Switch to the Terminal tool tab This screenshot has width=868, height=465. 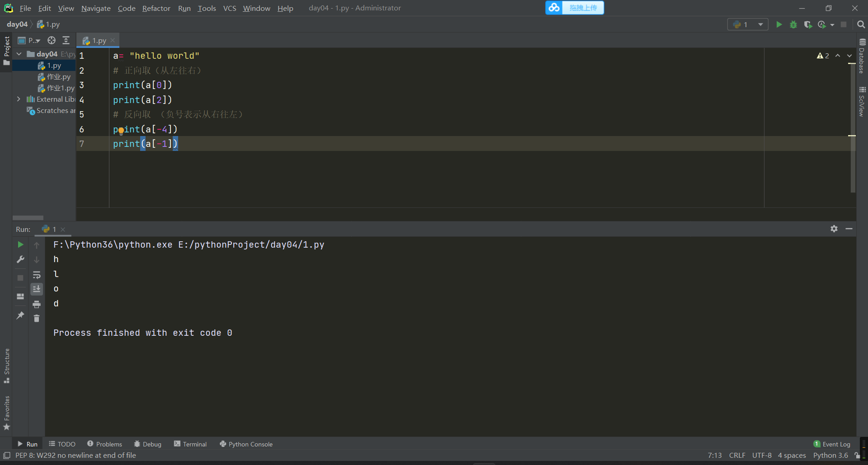[x=190, y=444]
